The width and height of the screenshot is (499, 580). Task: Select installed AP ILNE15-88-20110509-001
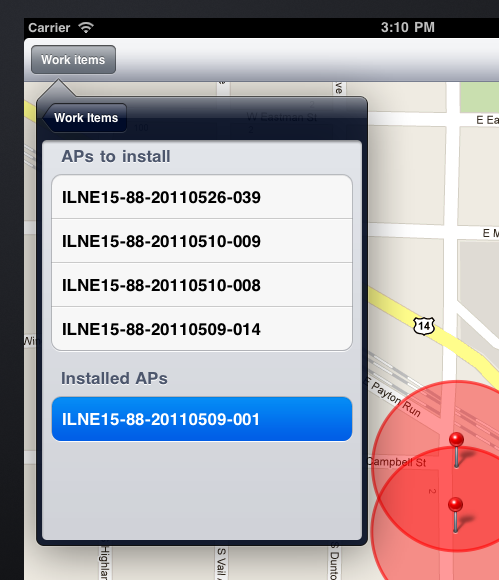(x=202, y=419)
